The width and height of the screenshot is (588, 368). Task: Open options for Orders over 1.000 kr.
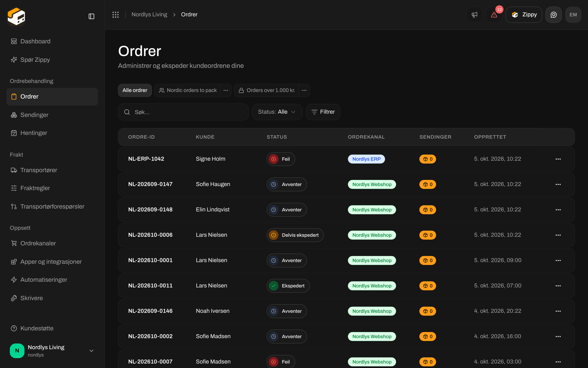tap(304, 90)
